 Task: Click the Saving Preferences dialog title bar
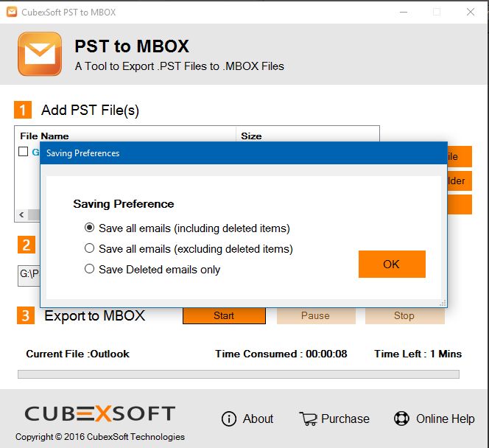[244, 153]
